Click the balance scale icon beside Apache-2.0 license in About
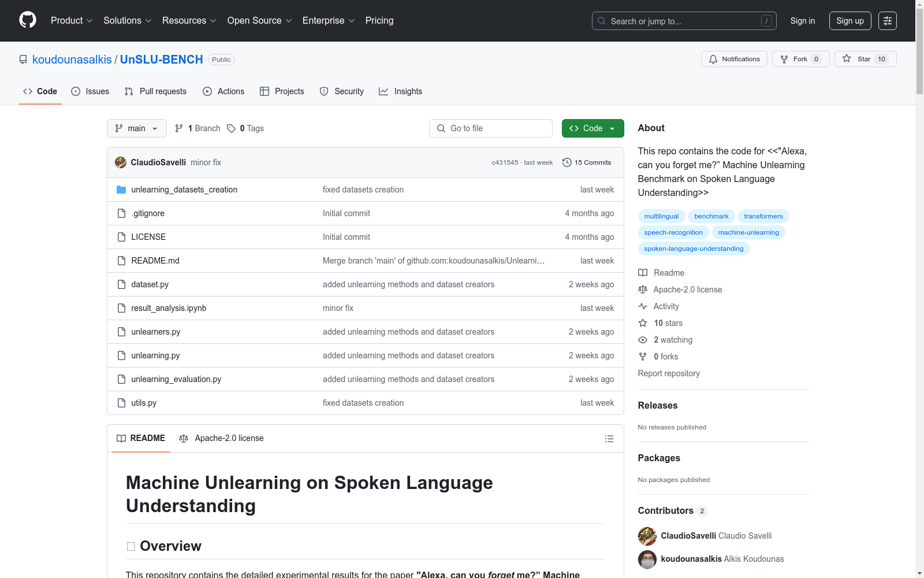 pyautogui.click(x=643, y=290)
